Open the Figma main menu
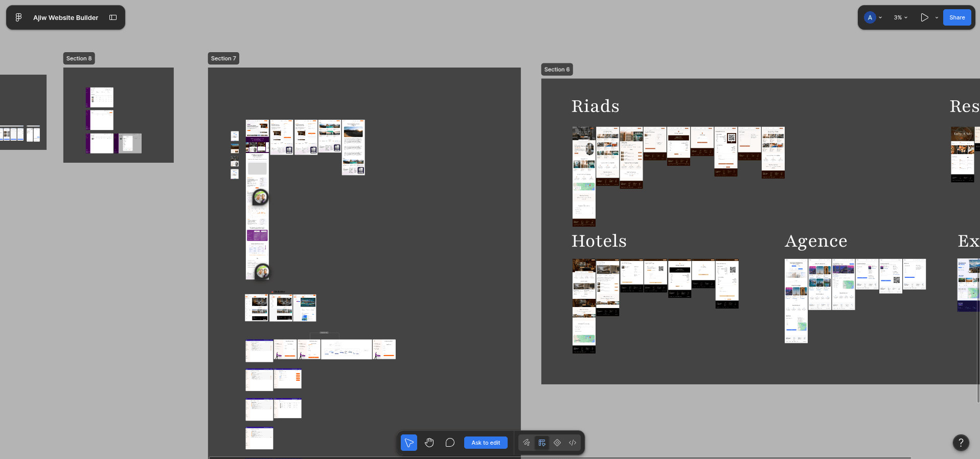The height and width of the screenshot is (459, 980). (x=18, y=17)
